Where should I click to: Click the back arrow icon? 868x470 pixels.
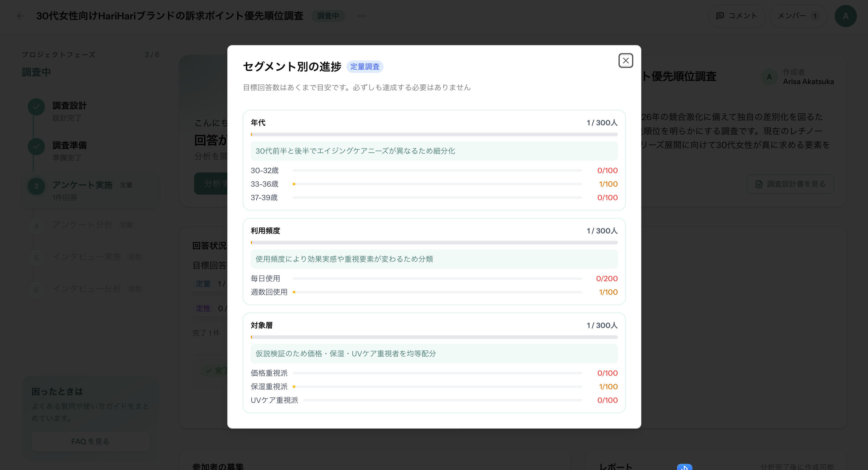pyautogui.click(x=20, y=16)
